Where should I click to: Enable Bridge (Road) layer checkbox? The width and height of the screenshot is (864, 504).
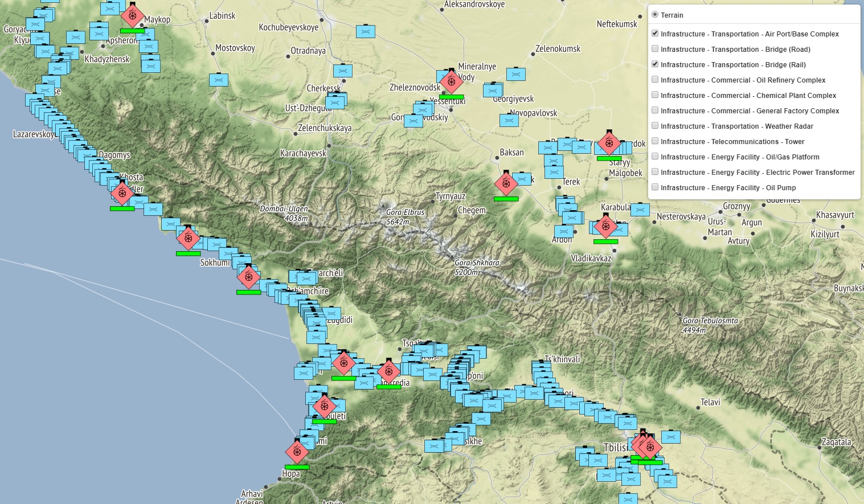(655, 49)
